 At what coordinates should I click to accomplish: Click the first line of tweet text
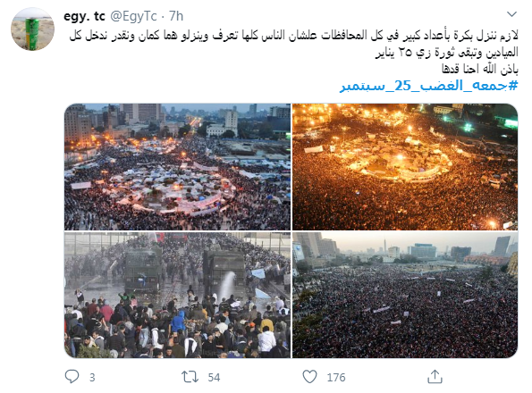pos(294,35)
